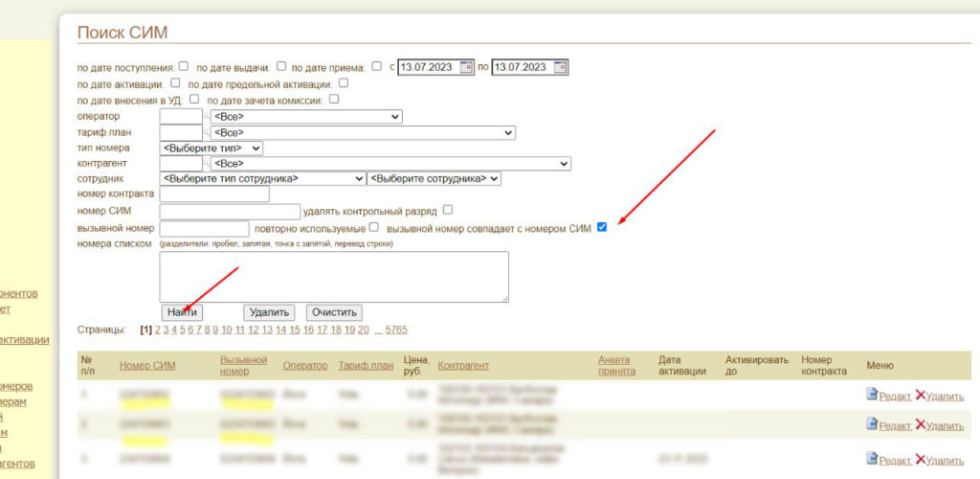Enable 'по дате выдачи' checkbox
The image size is (980, 479).
coord(282,66)
